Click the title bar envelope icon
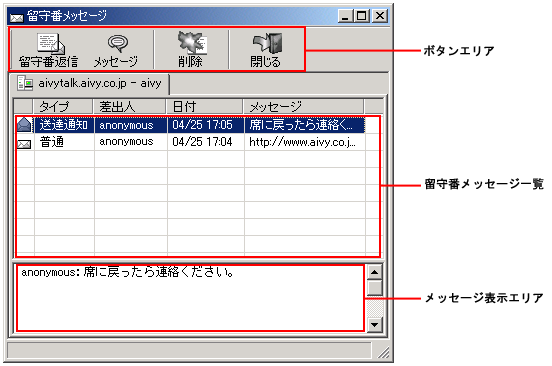Screen dimensions: 552x366 (17, 17)
